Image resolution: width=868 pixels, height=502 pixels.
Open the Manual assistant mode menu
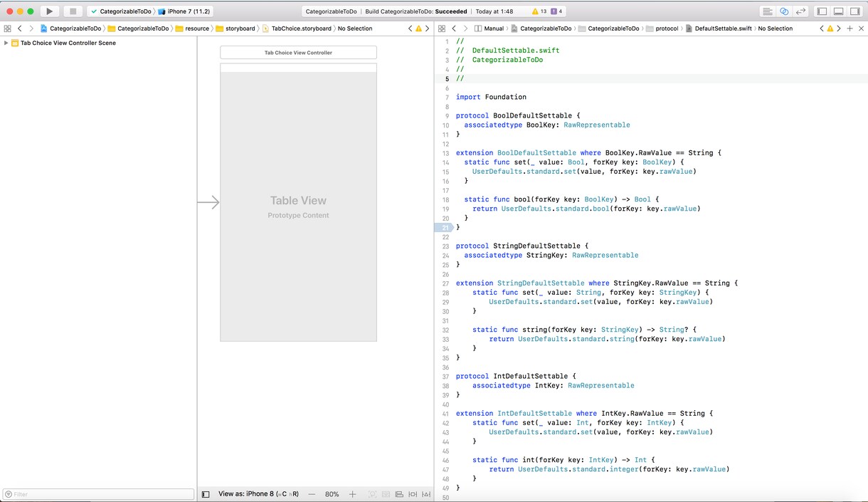point(489,28)
